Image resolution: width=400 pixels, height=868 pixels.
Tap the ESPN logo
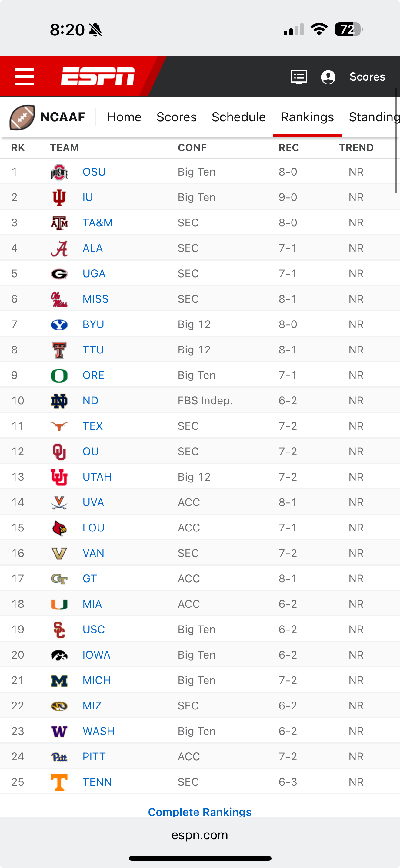pyautogui.click(x=98, y=77)
